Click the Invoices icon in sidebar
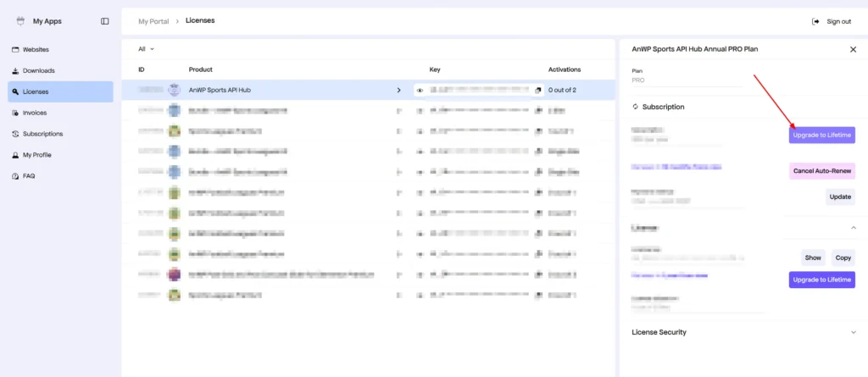This screenshot has height=377, width=868. [15, 113]
